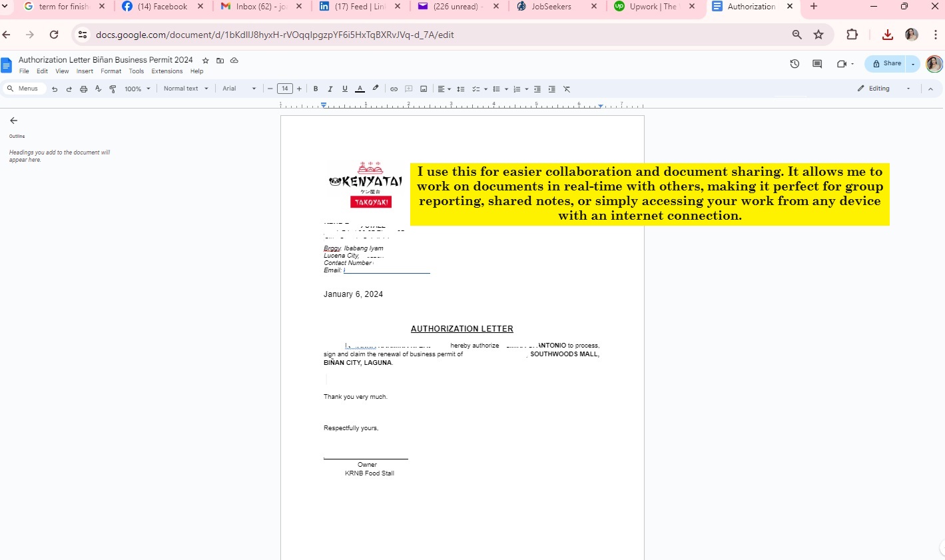Start a Google Meet video call
This screenshot has height=560, width=945.
pos(844,64)
